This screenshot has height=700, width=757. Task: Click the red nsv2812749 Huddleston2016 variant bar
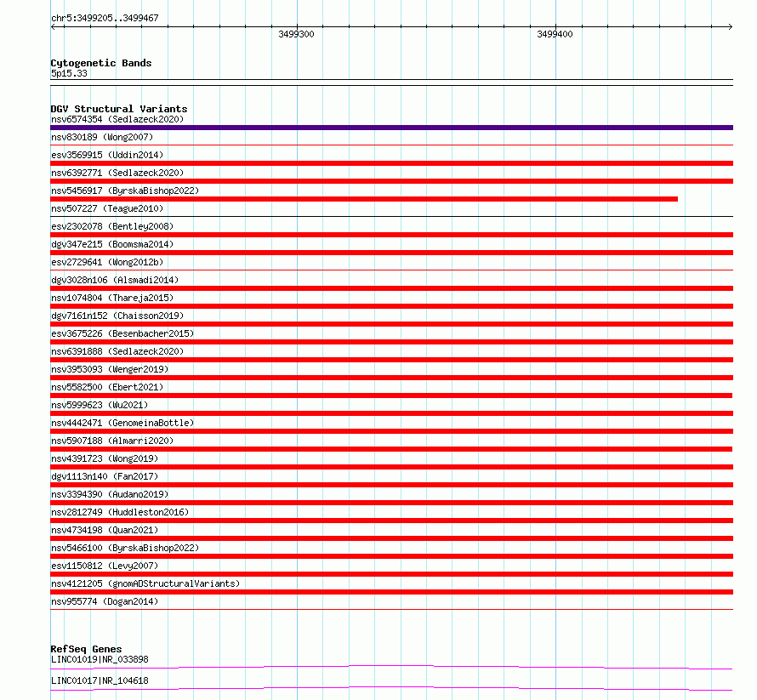pos(391,521)
